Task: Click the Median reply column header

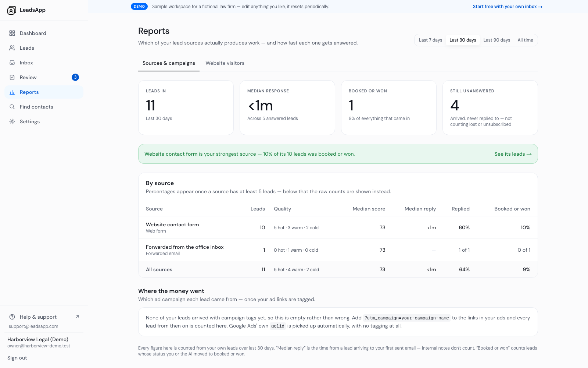Action: (x=420, y=209)
